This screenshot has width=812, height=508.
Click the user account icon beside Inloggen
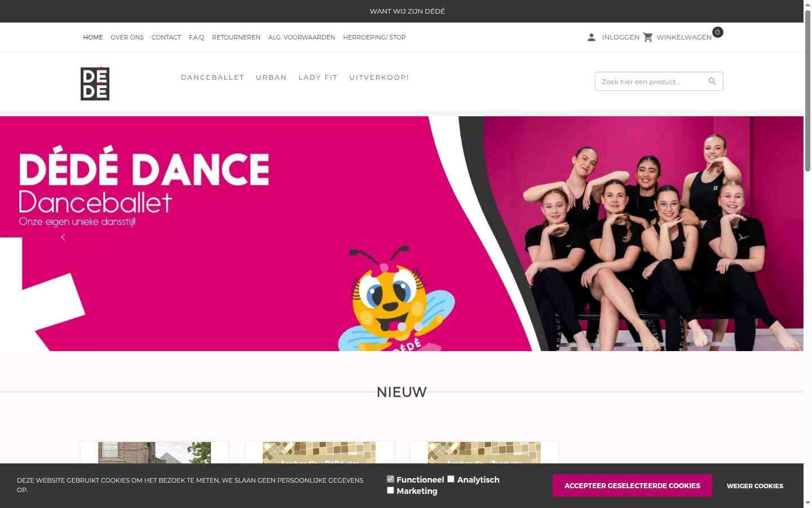[591, 37]
